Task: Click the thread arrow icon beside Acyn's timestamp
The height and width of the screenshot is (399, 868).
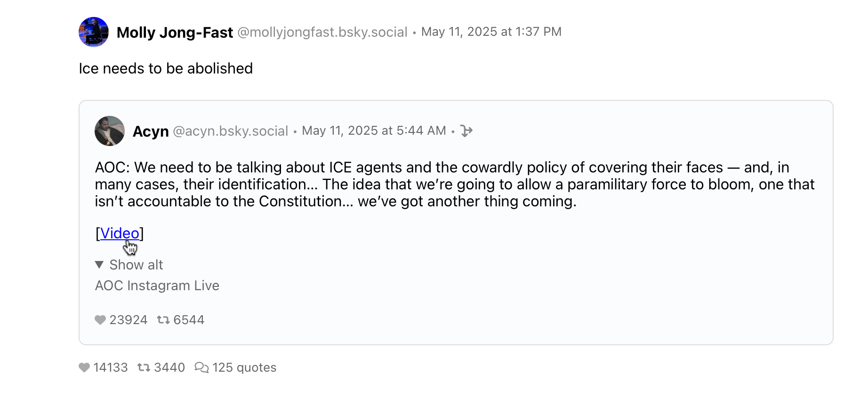Action: tap(466, 131)
